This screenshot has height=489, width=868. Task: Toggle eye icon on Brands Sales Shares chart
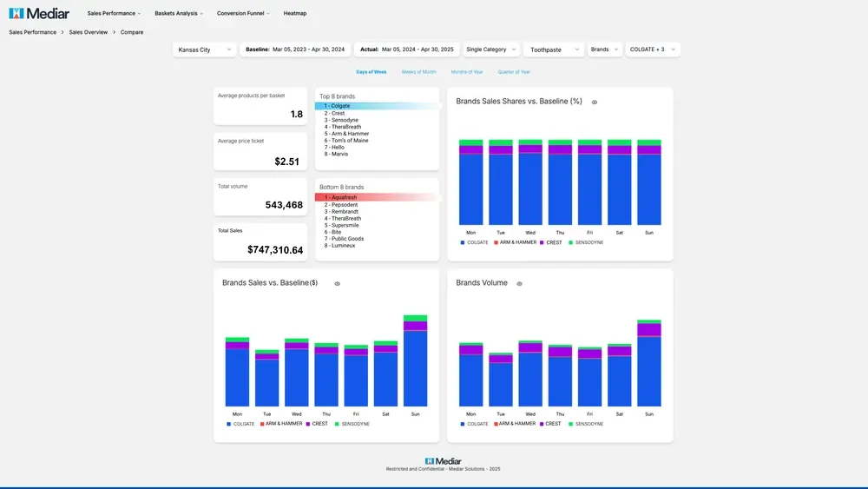[595, 102]
